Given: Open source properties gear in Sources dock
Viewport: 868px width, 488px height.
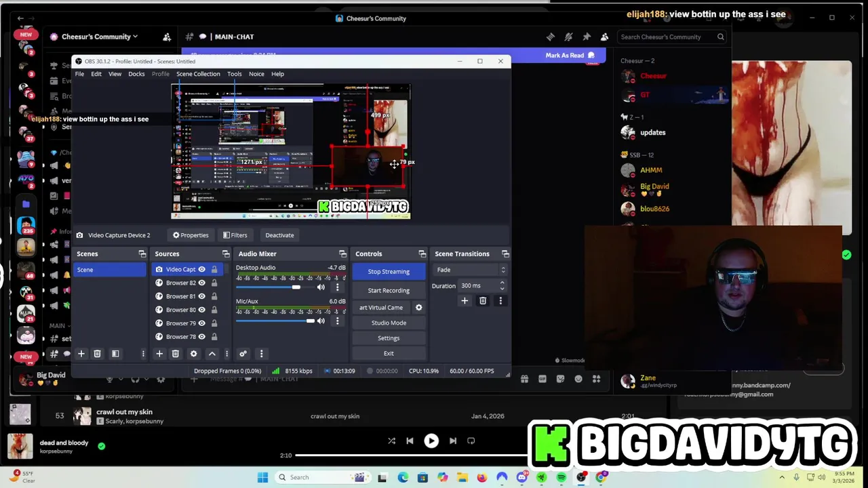Looking at the screenshot, I should 193,354.
